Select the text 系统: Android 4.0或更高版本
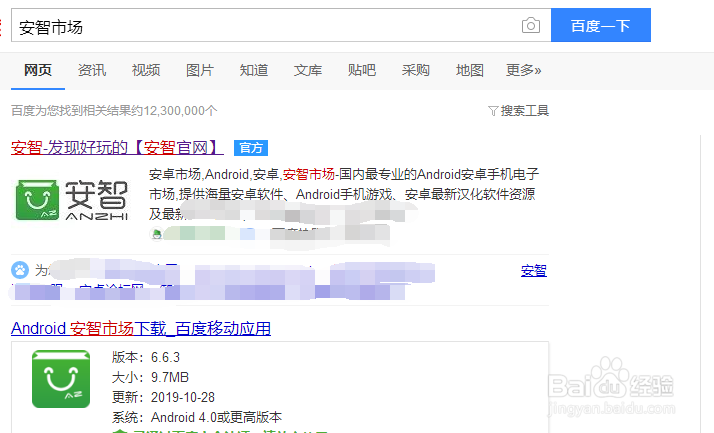The width and height of the screenshot is (714, 433). pyautogui.click(x=197, y=417)
